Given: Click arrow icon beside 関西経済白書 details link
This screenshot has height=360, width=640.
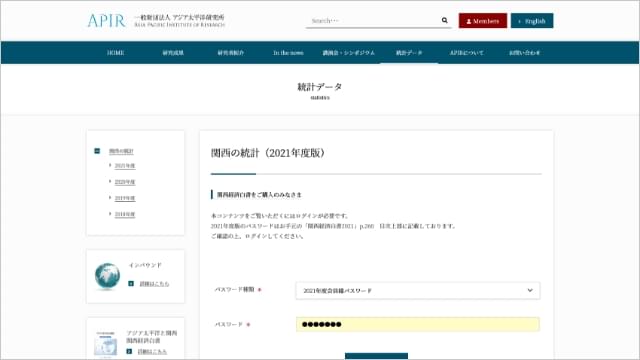Looking at the screenshot, I should pyautogui.click(x=129, y=351).
